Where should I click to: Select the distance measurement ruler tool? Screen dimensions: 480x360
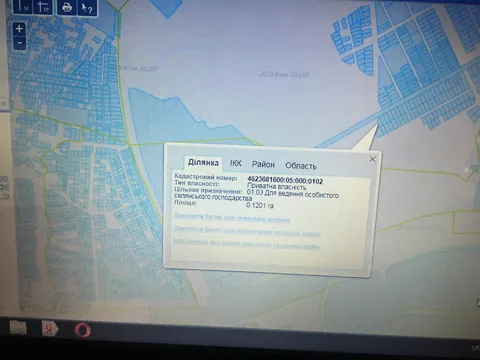[22, 6]
